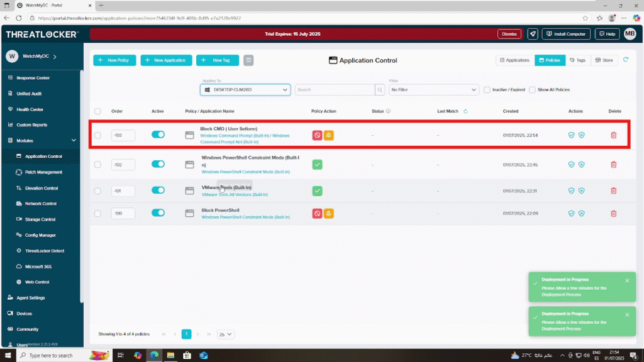Open Network Control in sidebar
This screenshot has width=644, height=362.
pos(41,204)
